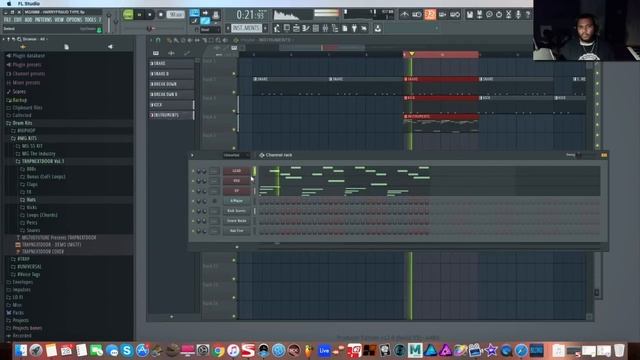This screenshot has width=640, height=360.
Task: Mute the LEAD channel
Action: click(193, 171)
